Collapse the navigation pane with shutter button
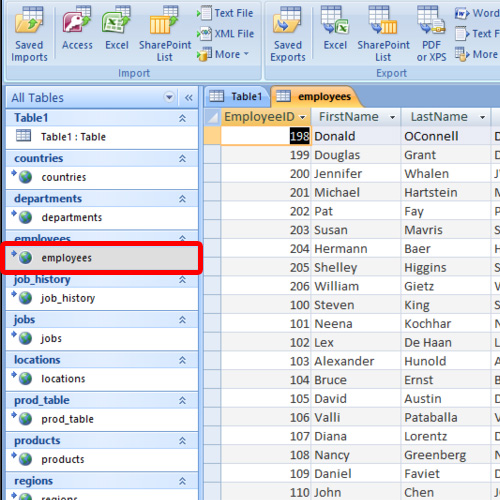This screenshot has height=500, width=500. [x=189, y=97]
